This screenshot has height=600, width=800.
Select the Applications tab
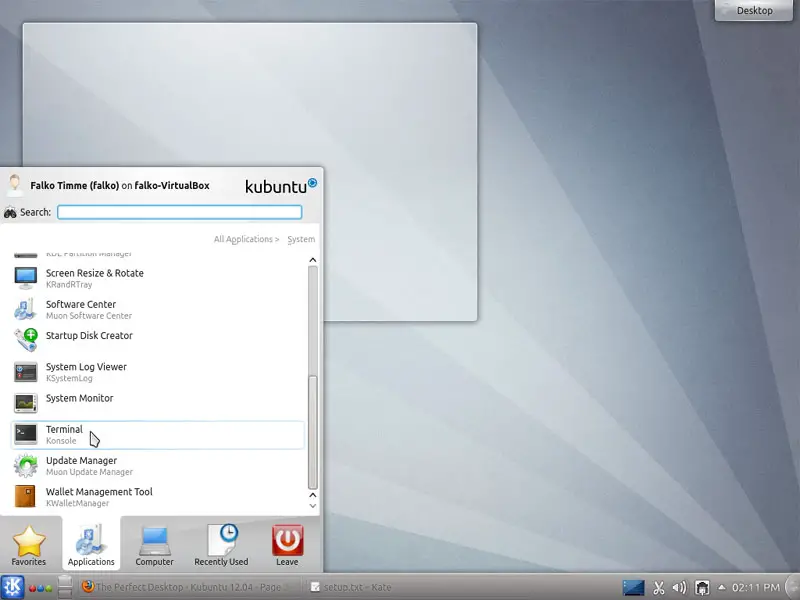[x=91, y=544]
